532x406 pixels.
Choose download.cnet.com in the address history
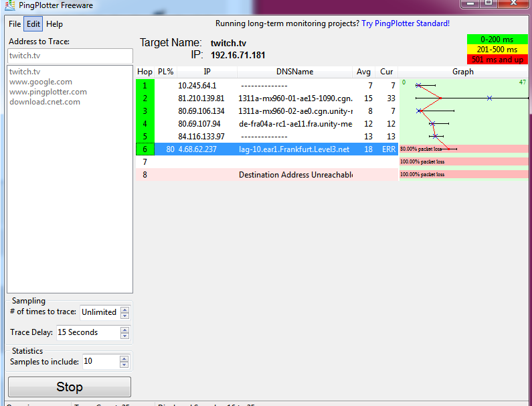pyautogui.click(x=45, y=102)
